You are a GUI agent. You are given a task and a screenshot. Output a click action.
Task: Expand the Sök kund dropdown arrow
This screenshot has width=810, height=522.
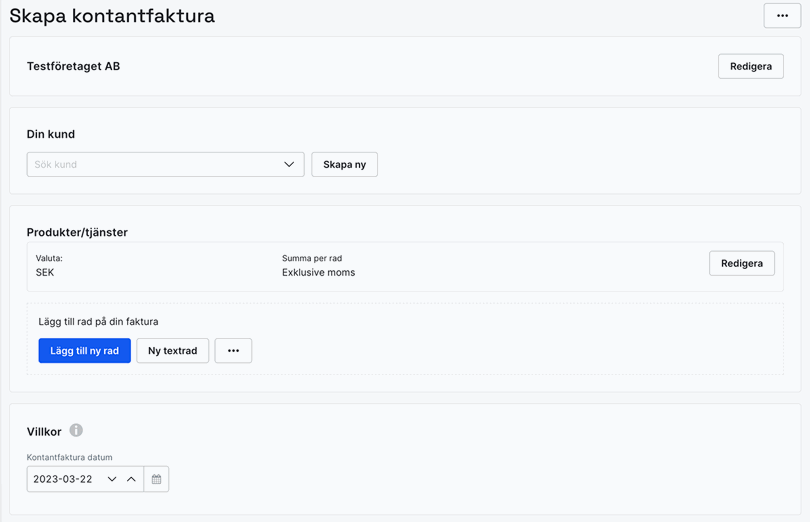[x=289, y=164]
